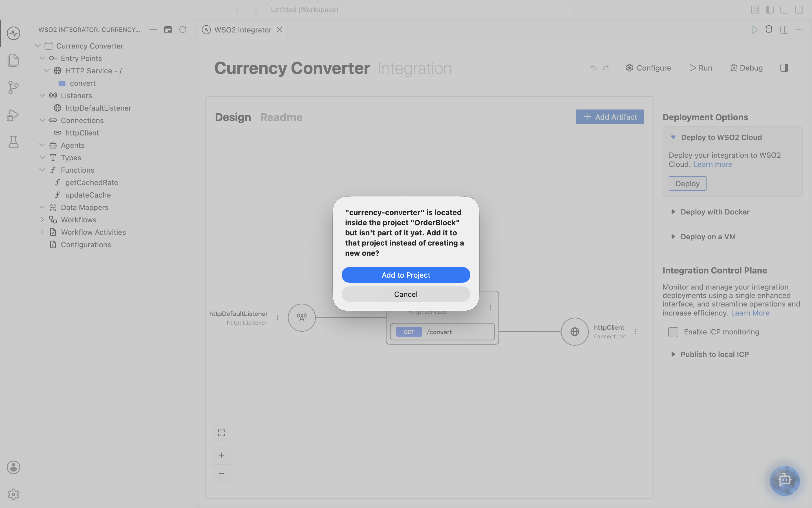
Task: Toggle bottom panel in title bar
Action: (784, 10)
